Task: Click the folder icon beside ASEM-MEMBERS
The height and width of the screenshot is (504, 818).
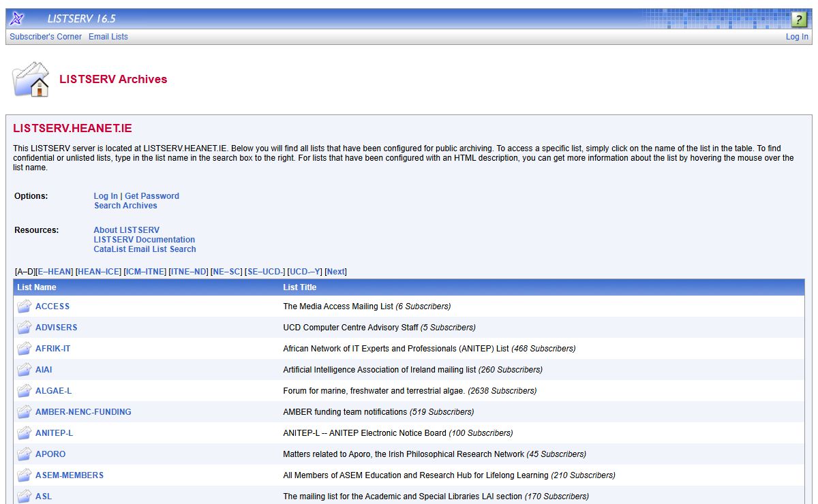Action: pos(25,475)
